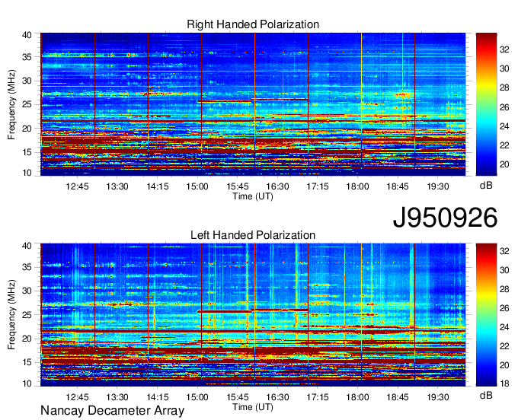Click the "25" frequency tick of Right Handed plot
The height and width of the screenshot is (420, 518).
point(27,104)
